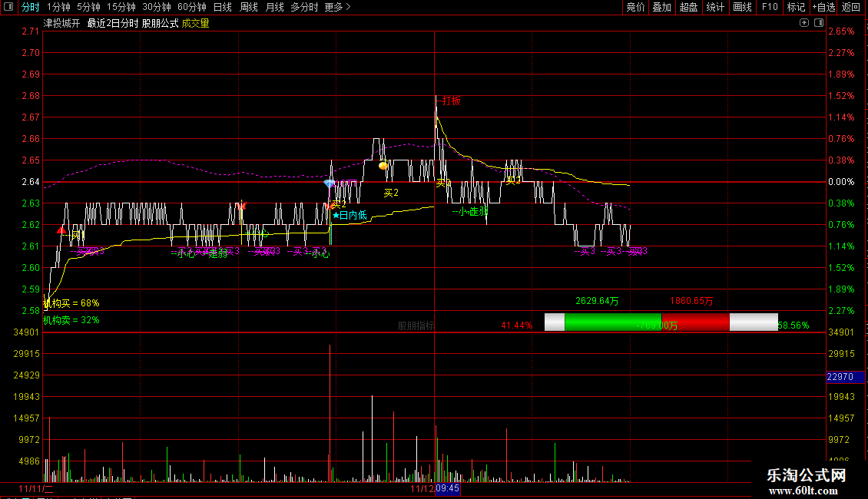
Task: Click the 2.64 baseline price label
Action: click(31, 182)
